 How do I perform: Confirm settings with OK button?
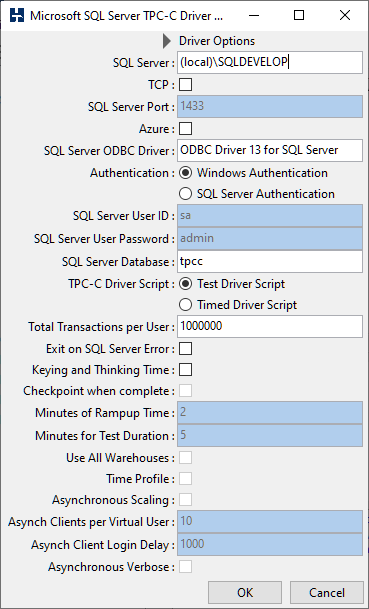point(245,593)
